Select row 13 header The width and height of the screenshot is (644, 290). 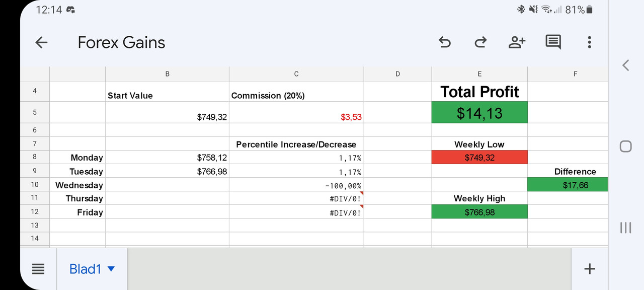(x=35, y=225)
